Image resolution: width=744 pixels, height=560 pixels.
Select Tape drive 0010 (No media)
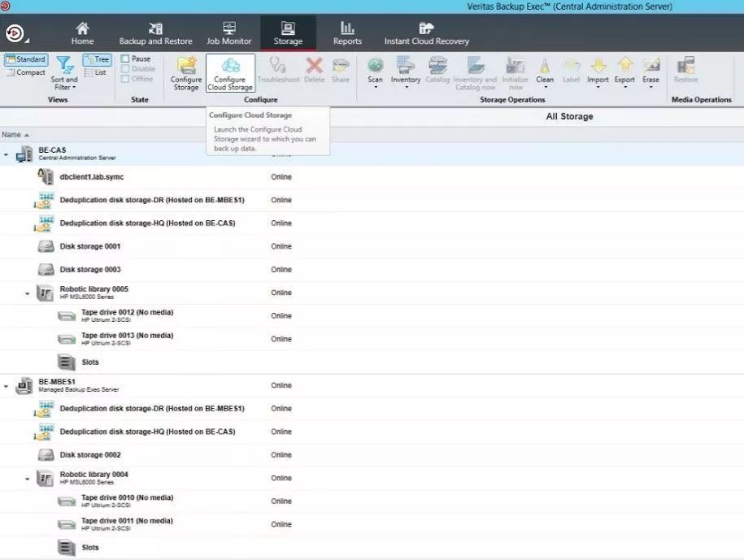point(127,498)
